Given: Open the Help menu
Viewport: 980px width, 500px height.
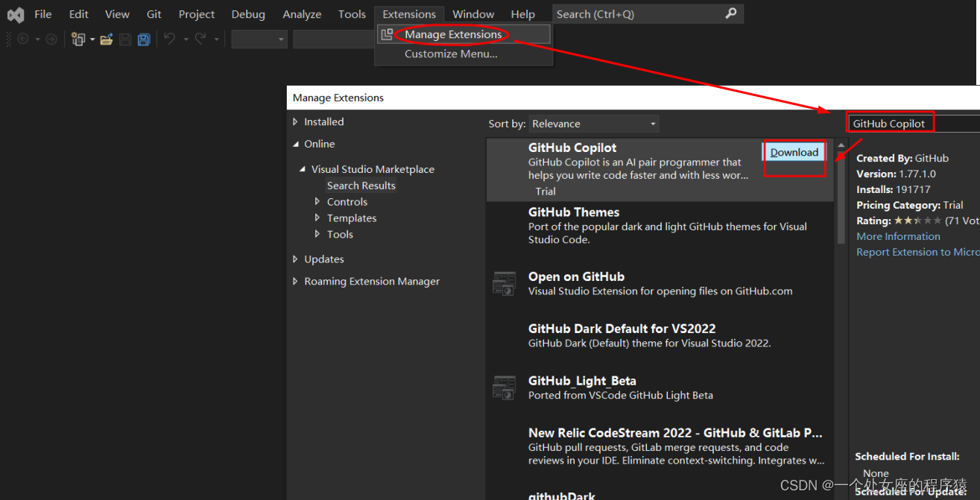Looking at the screenshot, I should coord(522,14).
